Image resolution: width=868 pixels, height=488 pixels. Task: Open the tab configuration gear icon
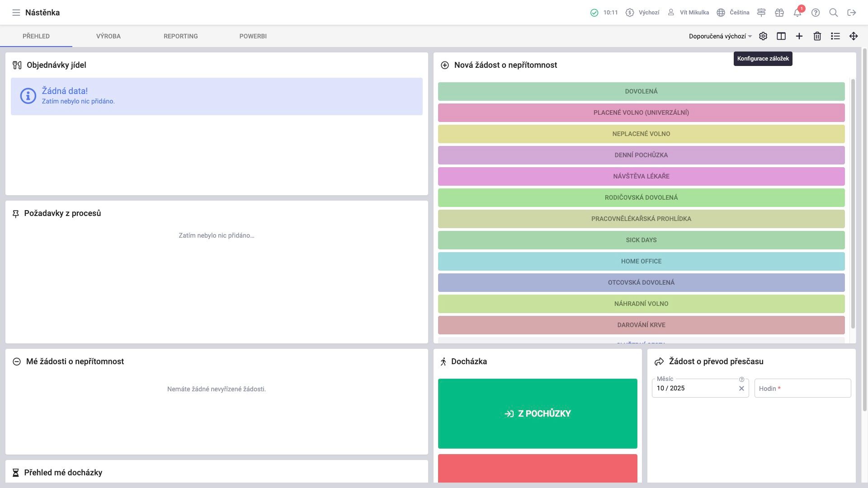click(x=763, y=36)
